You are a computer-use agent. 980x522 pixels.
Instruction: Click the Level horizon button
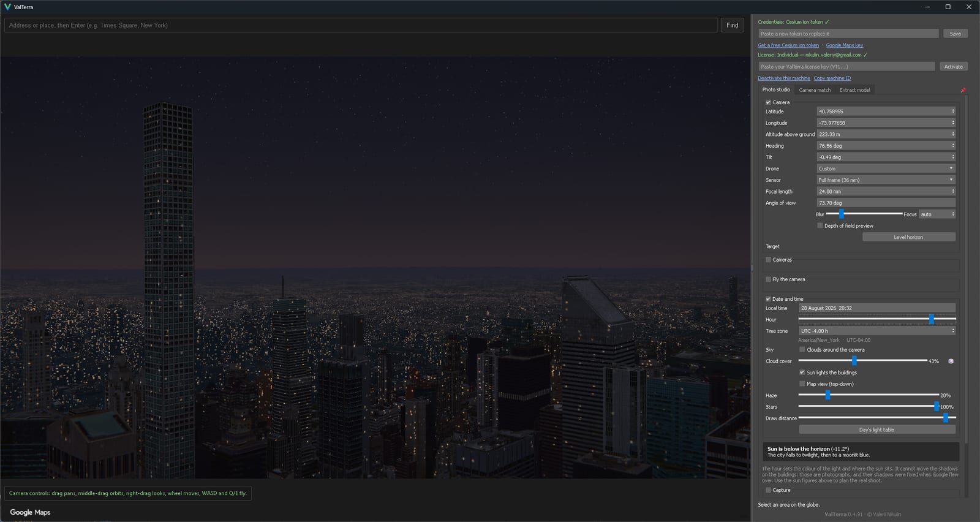tap(908, 237)
